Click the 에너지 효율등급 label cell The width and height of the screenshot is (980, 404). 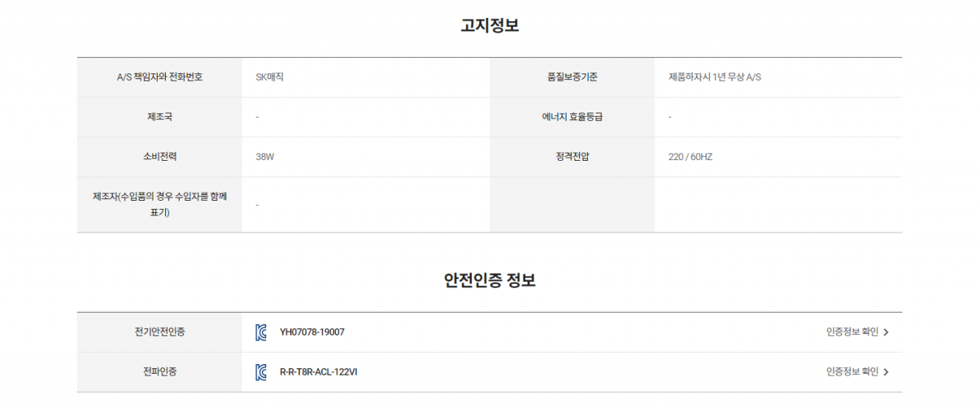pos(572,118)
